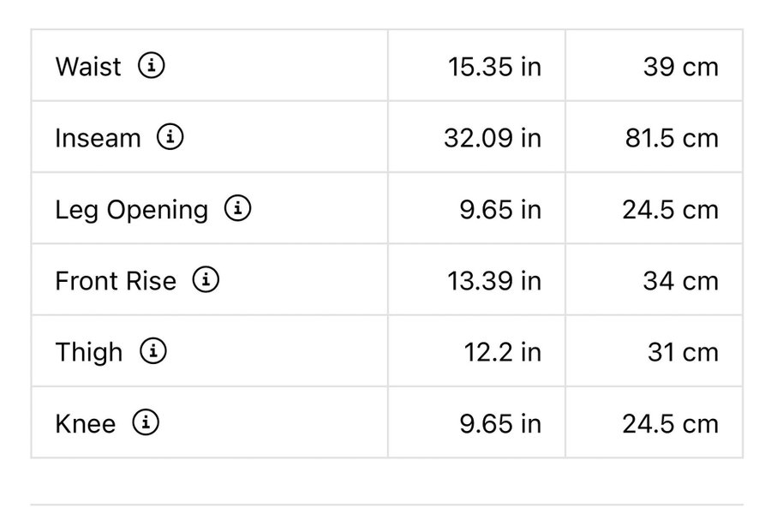Select the Waist row label
This screenshot has height=532, width=771.
(x=88, y=67)
